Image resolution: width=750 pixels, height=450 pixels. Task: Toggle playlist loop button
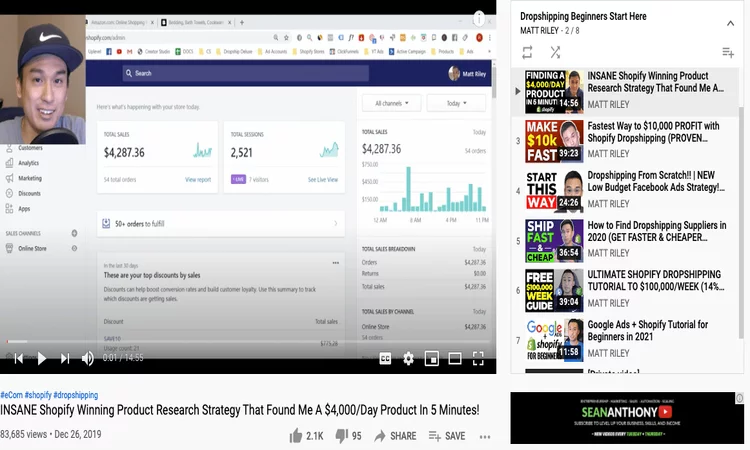pyautogui.click(x=527, y=52)
